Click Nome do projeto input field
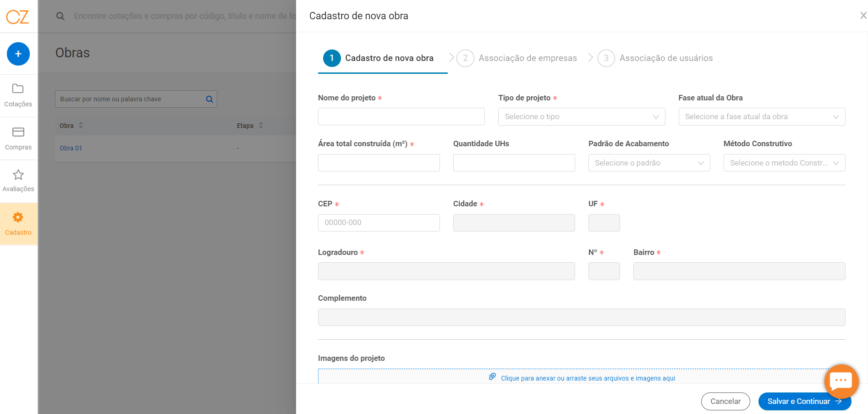 tap(401, 116)
